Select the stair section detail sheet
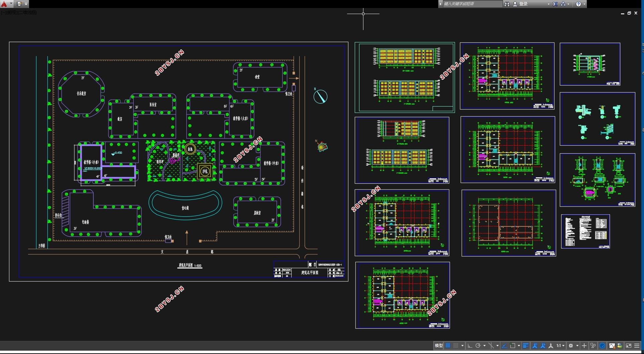This screenshot has height=354, width=644. coord(590,64)
